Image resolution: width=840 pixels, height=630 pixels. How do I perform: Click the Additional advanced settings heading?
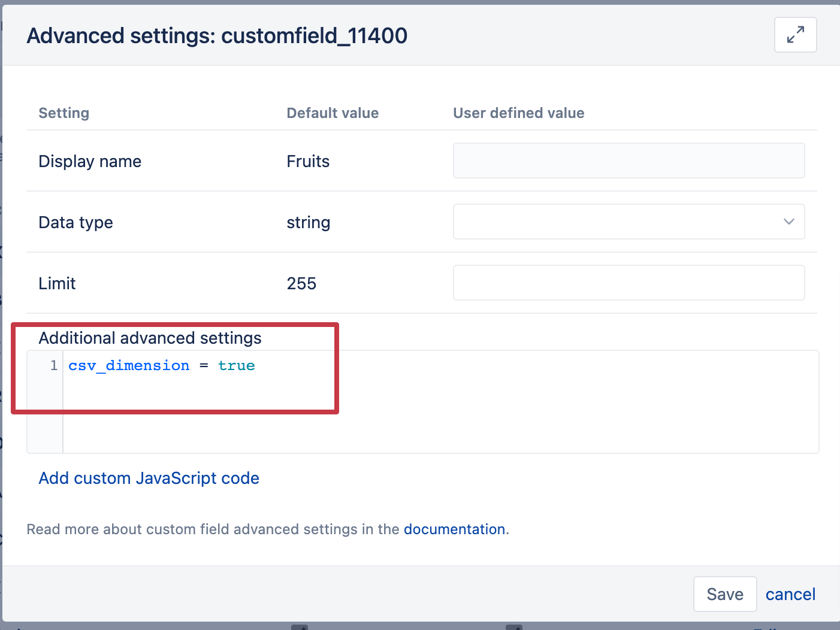(x=150, y=338)
